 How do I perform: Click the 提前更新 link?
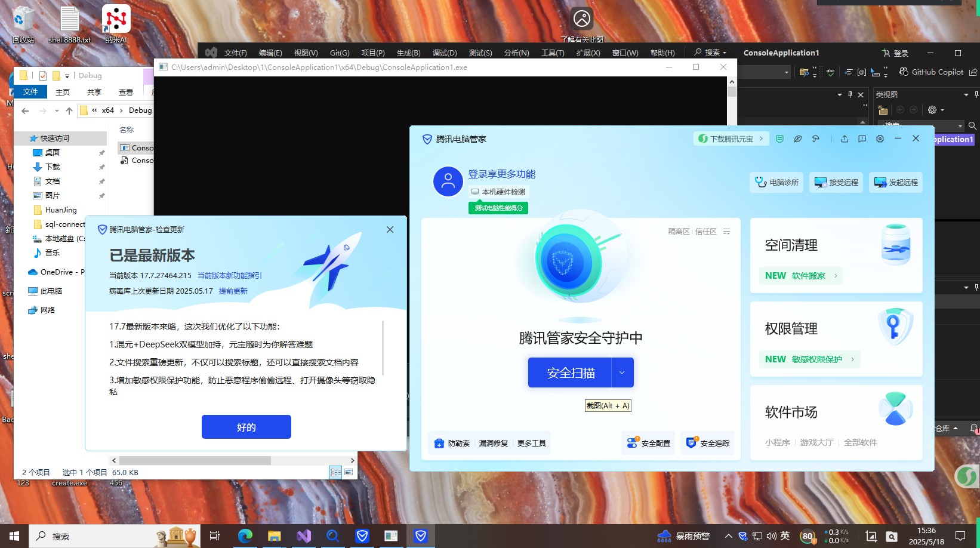coord(233,291)
